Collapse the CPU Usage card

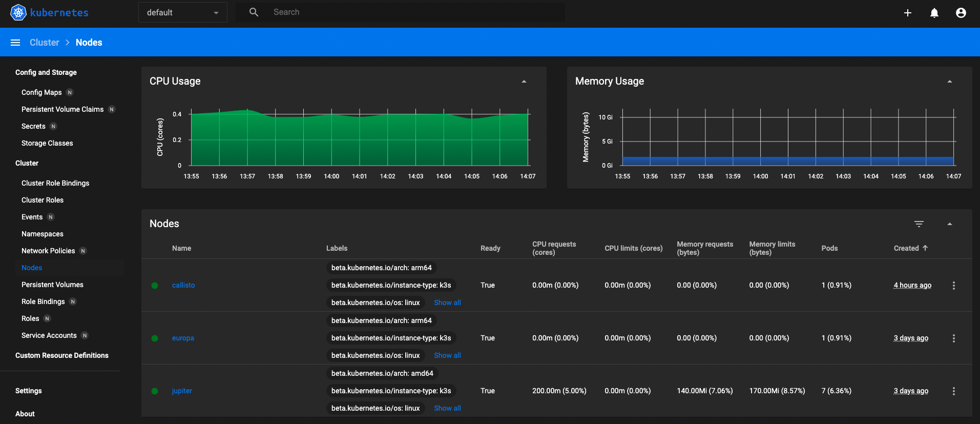(524, 82)
